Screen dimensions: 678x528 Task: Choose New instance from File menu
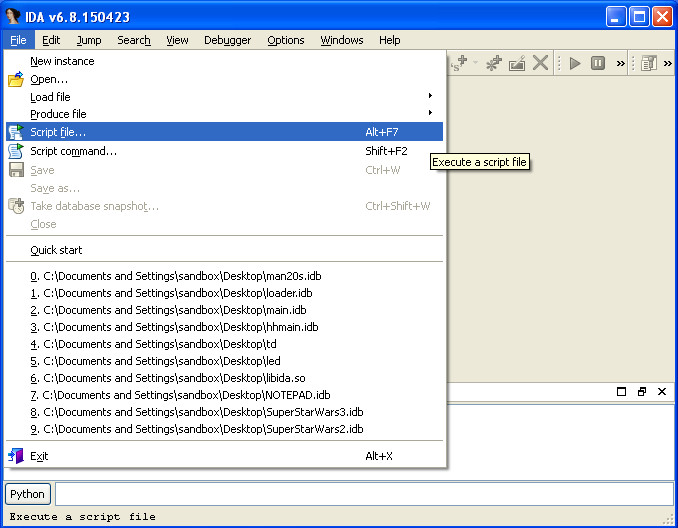pyautogui.click(x=224, y=61)
